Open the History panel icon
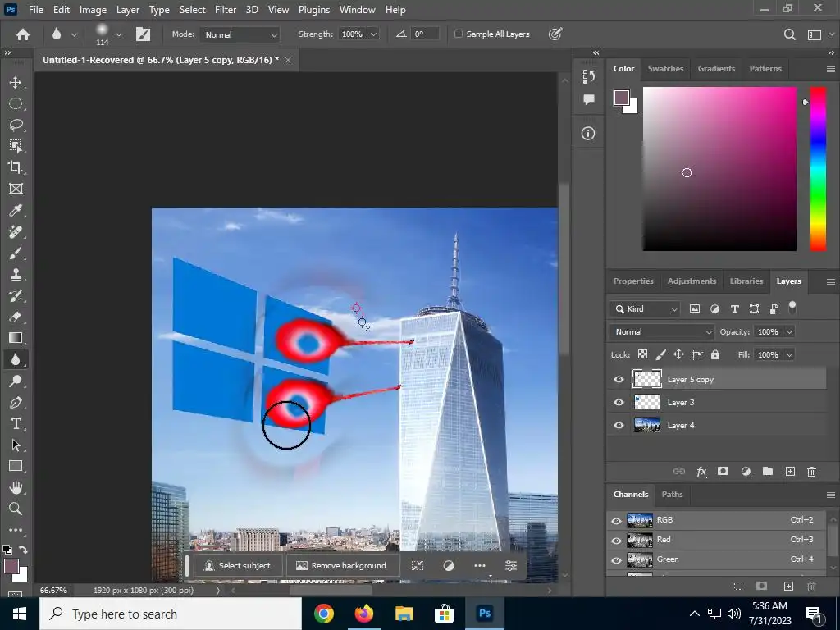The width and height of the screenshot is (840, 630). coord(588,76)
